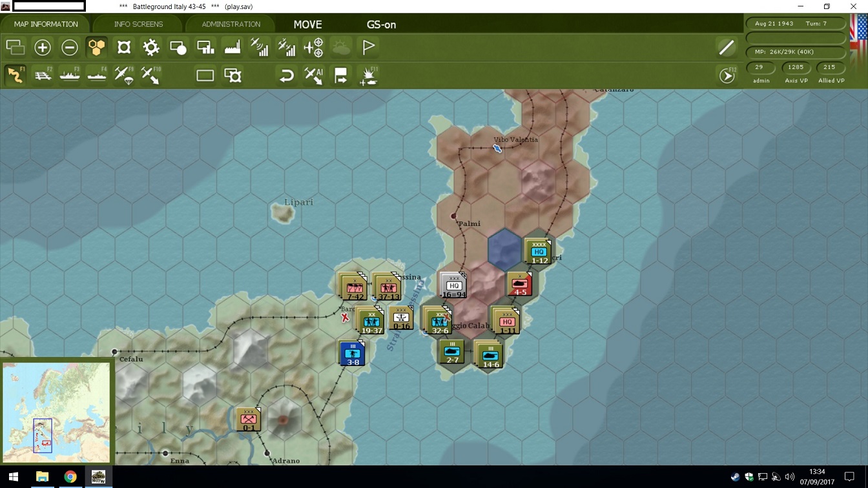Select the F3 naval transport ship icon
The image size is (868, 488).
pyautogui.click(x=70, y=76)
